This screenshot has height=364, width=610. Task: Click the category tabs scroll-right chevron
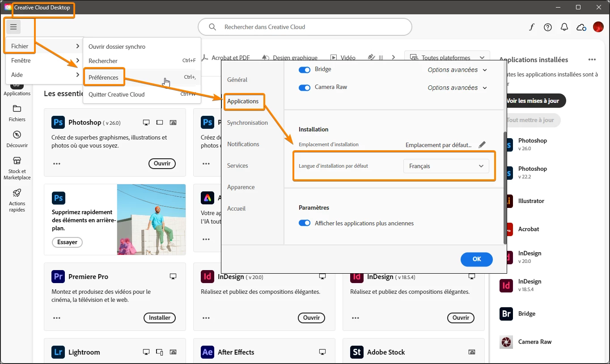coord(394,57)
